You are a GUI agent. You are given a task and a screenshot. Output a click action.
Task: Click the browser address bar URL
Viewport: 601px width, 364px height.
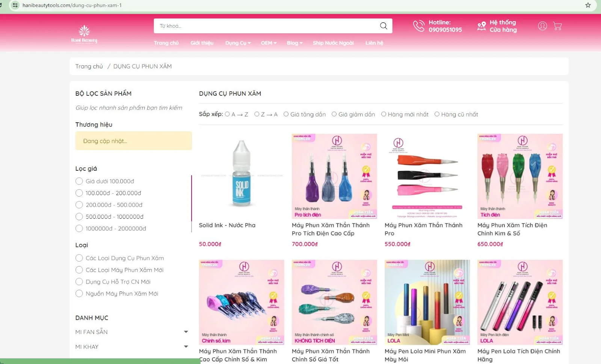click(x=72, y=5)
